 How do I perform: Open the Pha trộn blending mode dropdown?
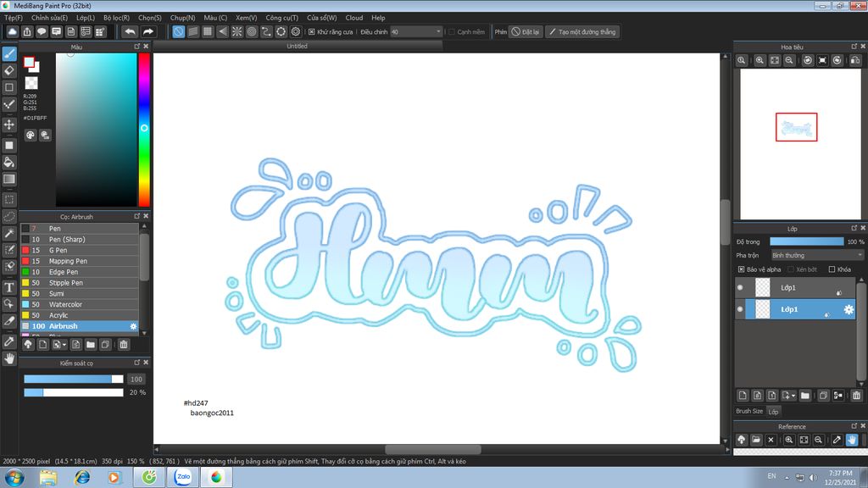[x=817, y=255]
